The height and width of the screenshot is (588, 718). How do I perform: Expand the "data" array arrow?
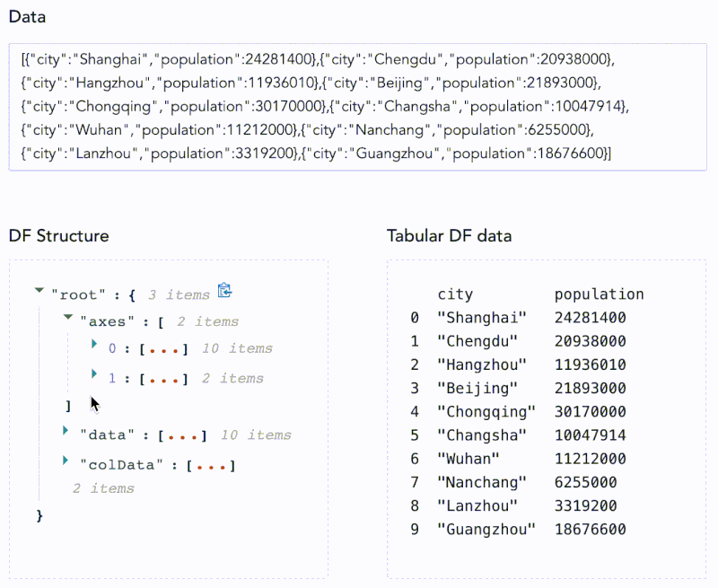point(66,431)
